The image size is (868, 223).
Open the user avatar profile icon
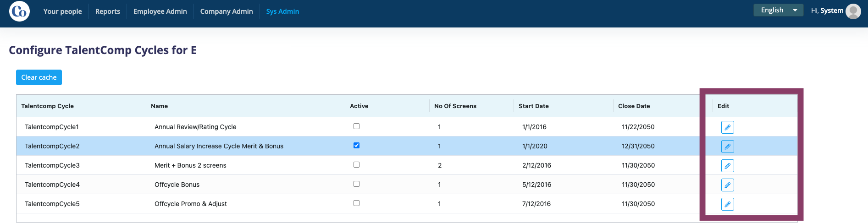pyautogui.click(x=853, y=11)
